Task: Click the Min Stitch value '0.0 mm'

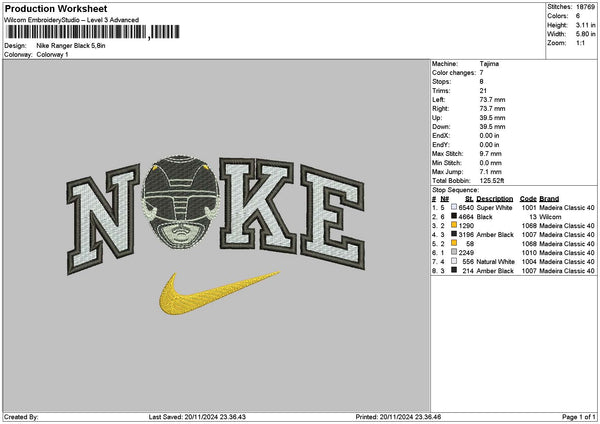Action: pos(491,163)
